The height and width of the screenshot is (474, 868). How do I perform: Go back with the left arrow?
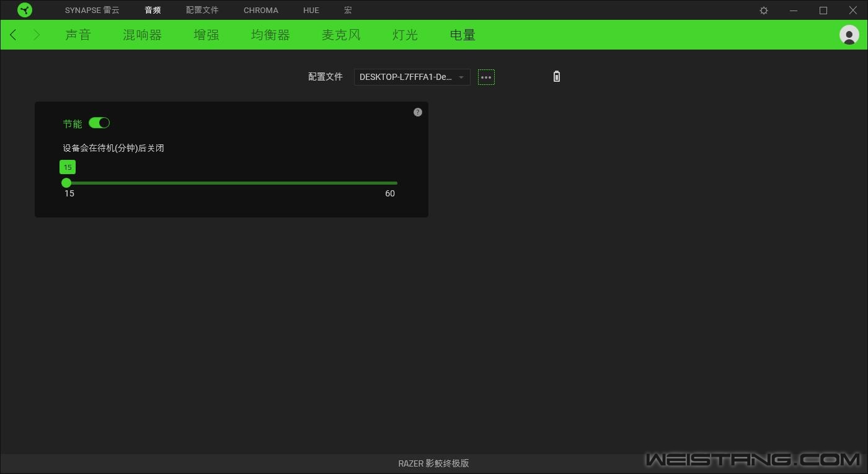13,35
